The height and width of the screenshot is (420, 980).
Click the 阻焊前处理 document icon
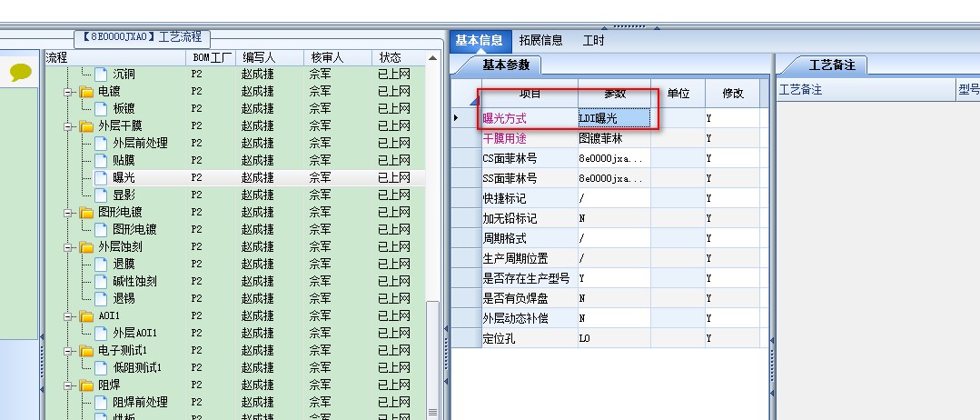[101, 402]
